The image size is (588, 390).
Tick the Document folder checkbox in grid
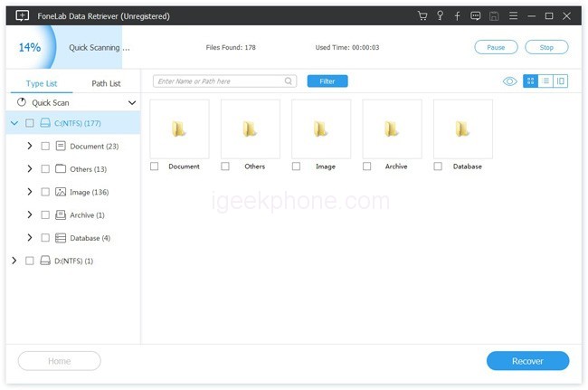click(154, 166)
